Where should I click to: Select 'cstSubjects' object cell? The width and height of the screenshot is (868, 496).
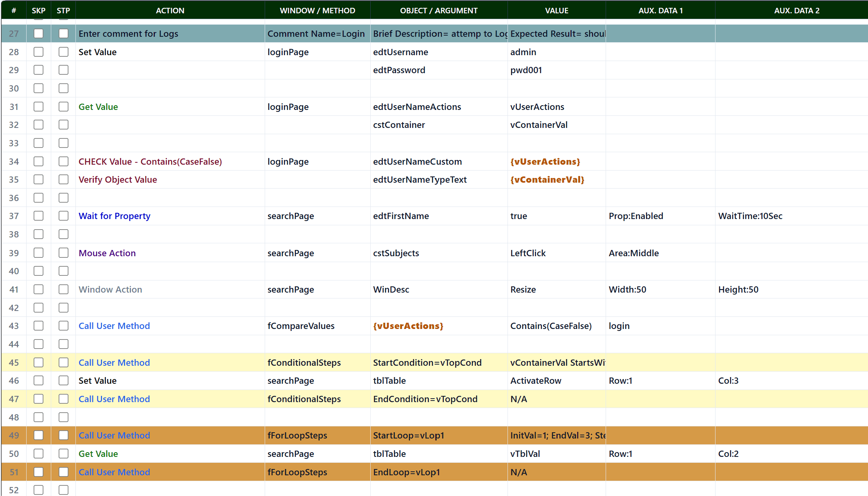[439, 253]
